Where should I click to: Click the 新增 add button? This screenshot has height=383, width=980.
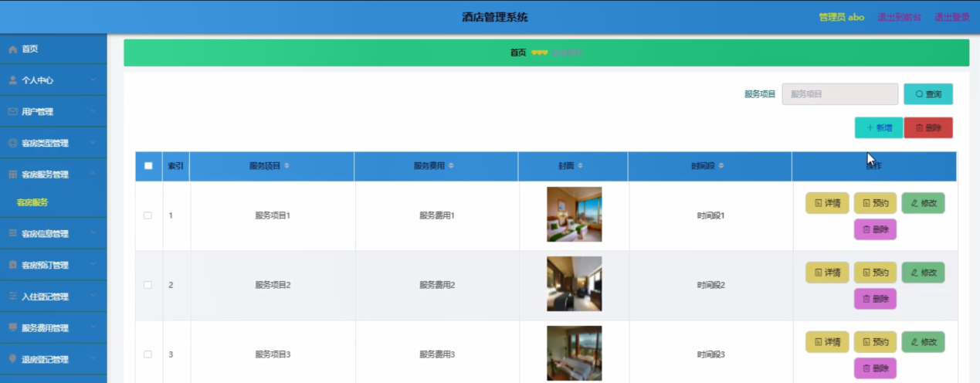[x=879, y=128]
